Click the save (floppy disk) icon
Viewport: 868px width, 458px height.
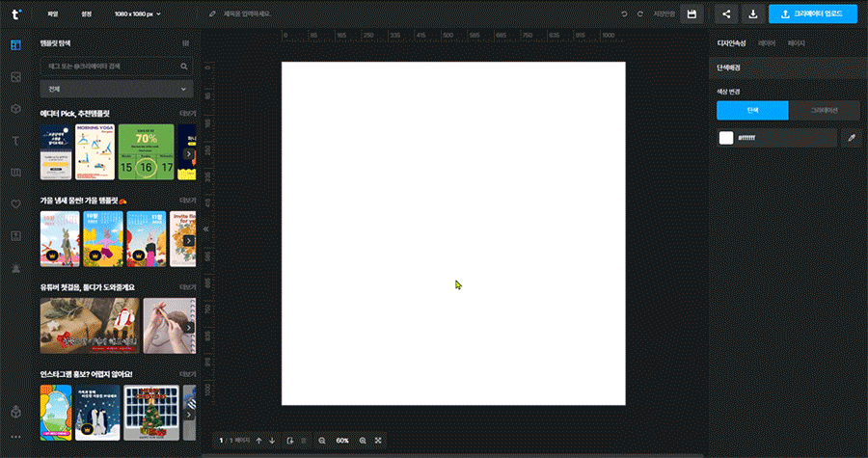click(x=691, y=13)
